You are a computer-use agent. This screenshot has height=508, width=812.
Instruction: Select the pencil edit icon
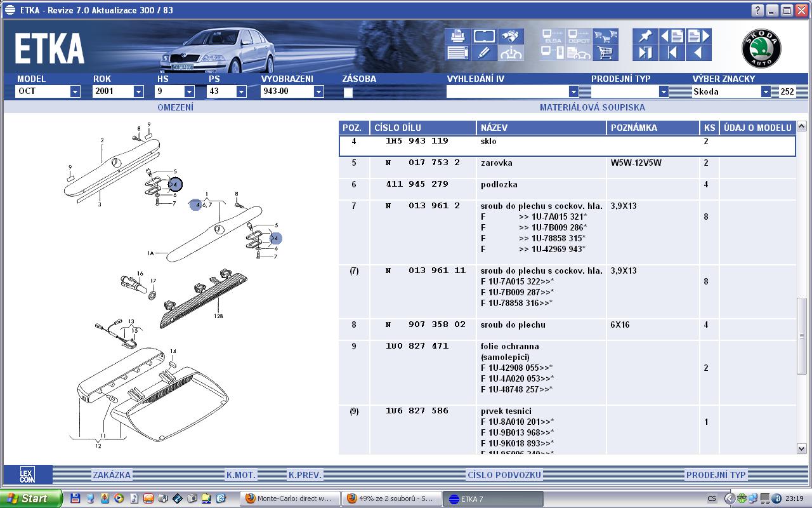click(483, 53)
